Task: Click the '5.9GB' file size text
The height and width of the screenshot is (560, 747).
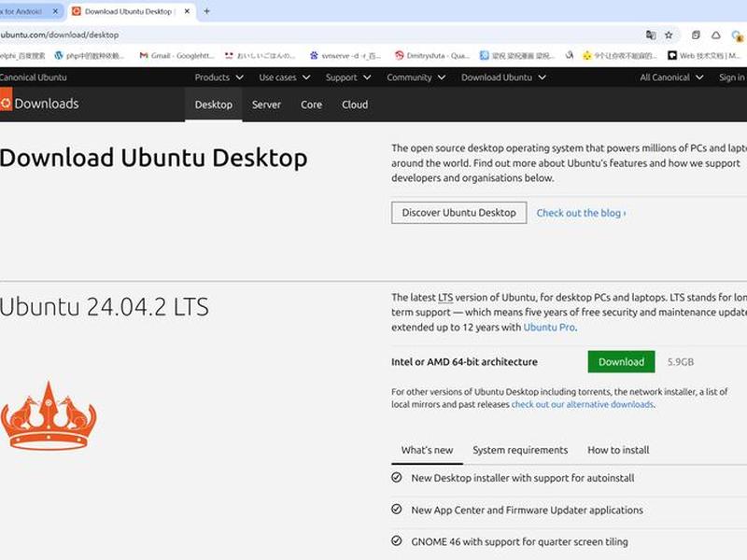Action: pos(681,362)
